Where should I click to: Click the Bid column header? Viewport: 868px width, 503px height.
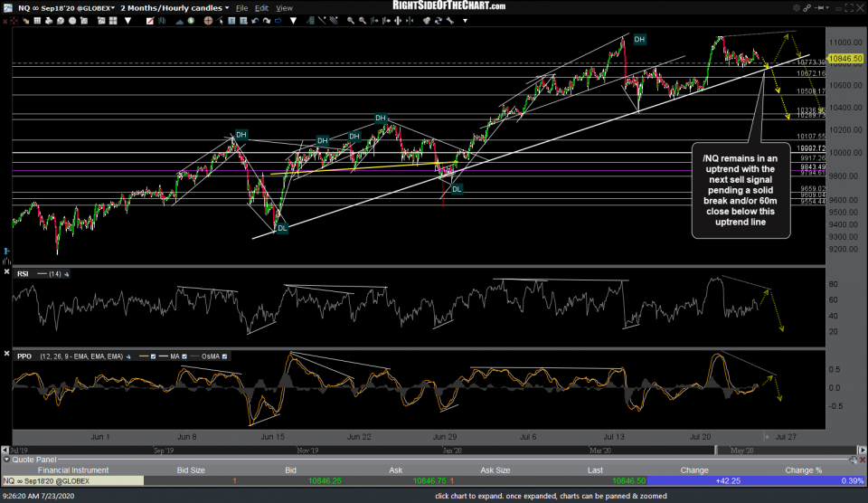pos(290,470)
